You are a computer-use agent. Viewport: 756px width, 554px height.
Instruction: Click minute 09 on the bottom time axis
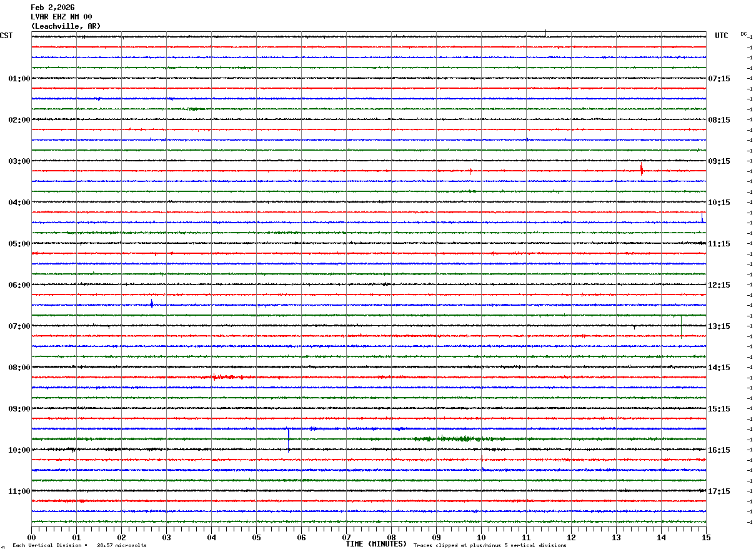click(x=436, y=537)
